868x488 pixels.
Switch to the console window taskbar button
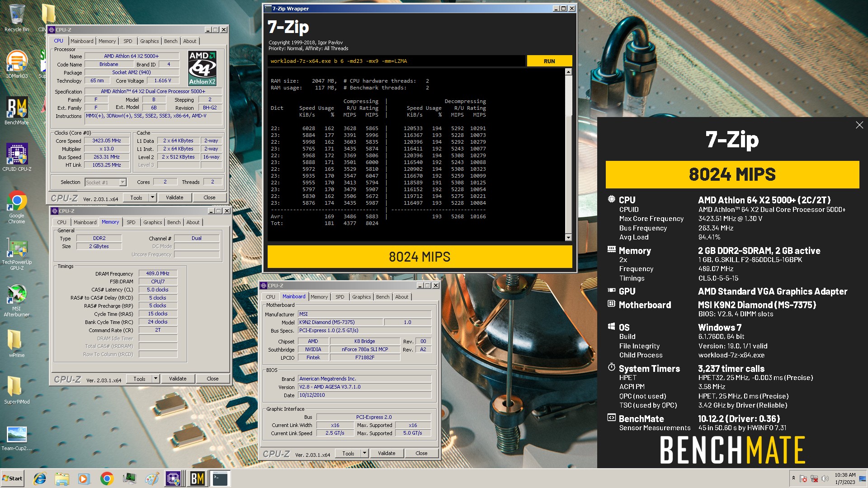coord(220,479)
